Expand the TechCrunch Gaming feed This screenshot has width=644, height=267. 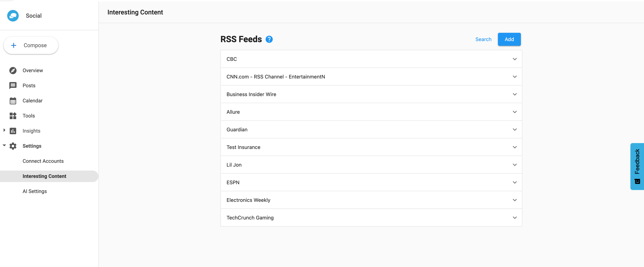tap(515, 218)
